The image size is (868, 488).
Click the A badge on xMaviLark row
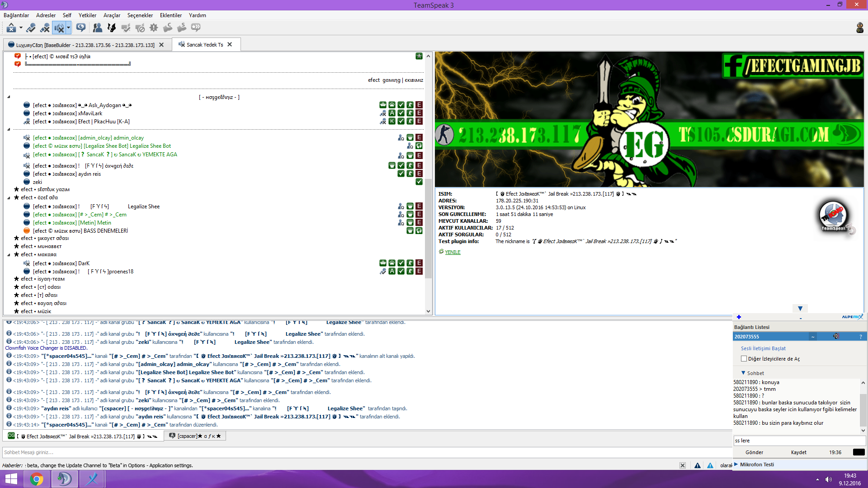[392, 113]
